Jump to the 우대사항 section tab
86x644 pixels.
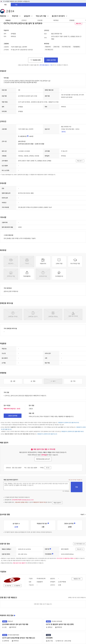pyautogui.click(x=40, y=21)
